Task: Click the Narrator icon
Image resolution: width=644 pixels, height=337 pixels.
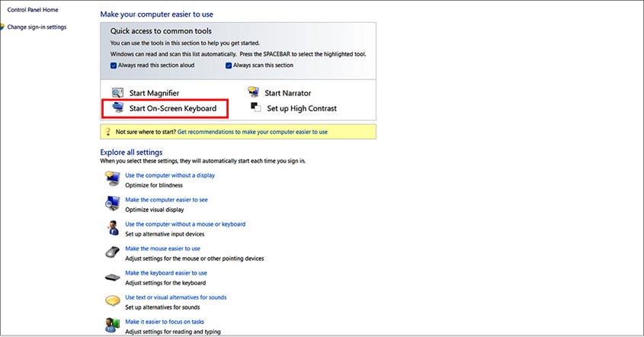Action: point(253,91)
